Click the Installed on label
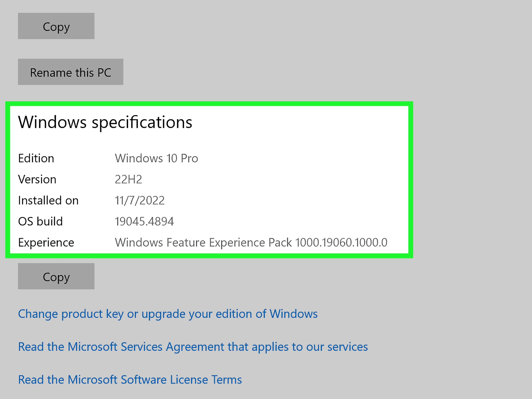Screen dimensions: 532x399 click(x=48, y=200)
